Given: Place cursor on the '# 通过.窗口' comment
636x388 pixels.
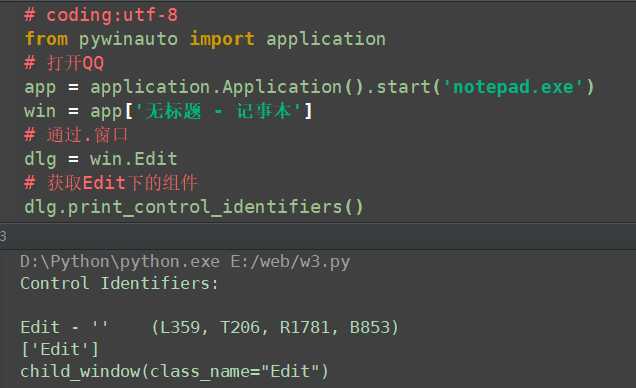Looking at the screenshot, I should tap(76, 135).
